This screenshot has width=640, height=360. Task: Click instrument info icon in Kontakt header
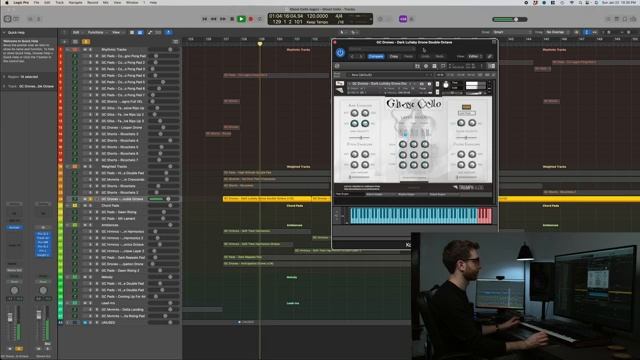[429, 84]
